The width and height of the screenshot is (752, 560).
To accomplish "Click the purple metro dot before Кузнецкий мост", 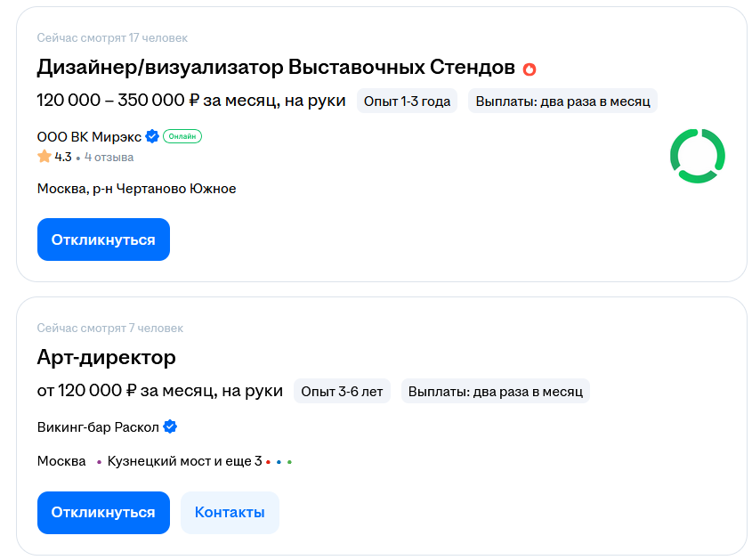I will (98, 460).
